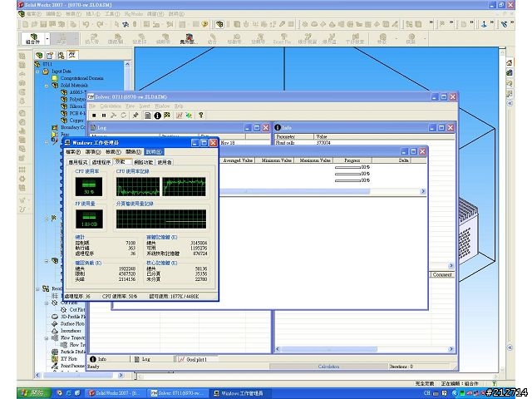Screen dimensions: 532x399
Task: Click the Progress column header in goal window
Action: (x=352, y=160)
